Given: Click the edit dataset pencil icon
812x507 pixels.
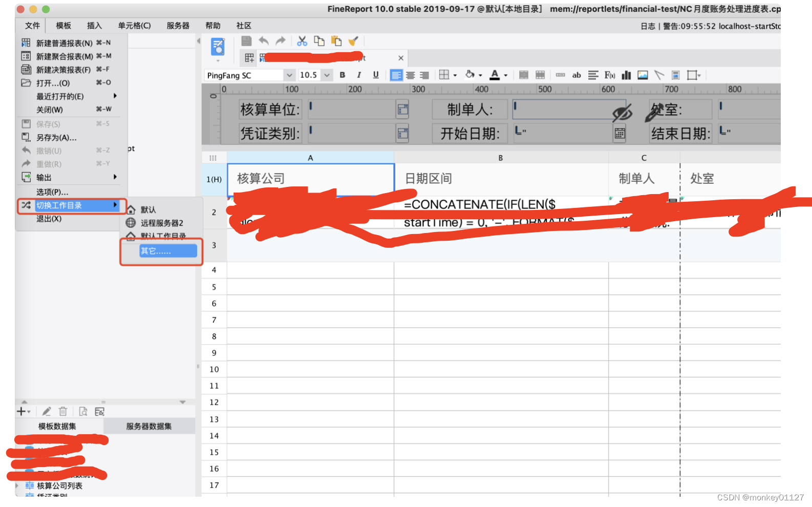Looking at the screenshot, I should coord(47,412).
